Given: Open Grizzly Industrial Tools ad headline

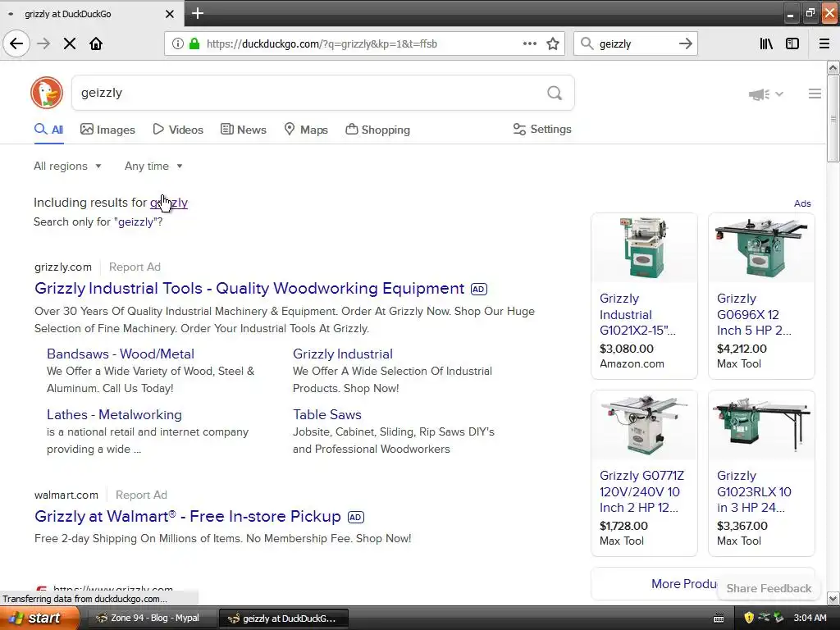Looking at the screenshot, I should tap(249, 288).
